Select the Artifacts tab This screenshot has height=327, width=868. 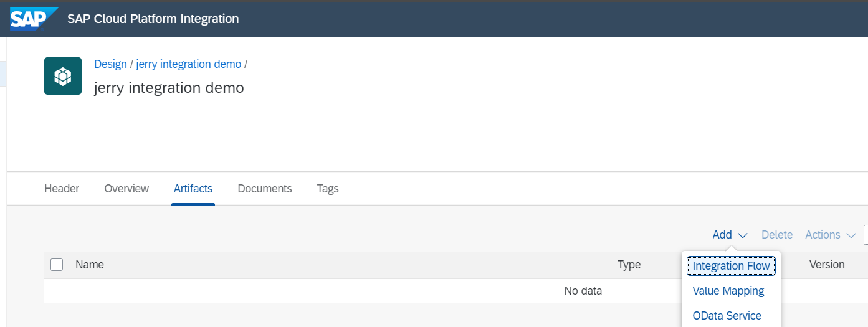pyautogui.click(x=193, y=189)
